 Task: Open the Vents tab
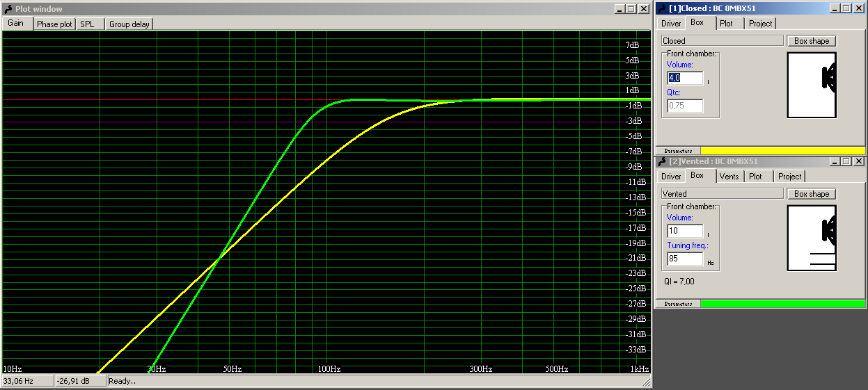(x=729, y=177)
